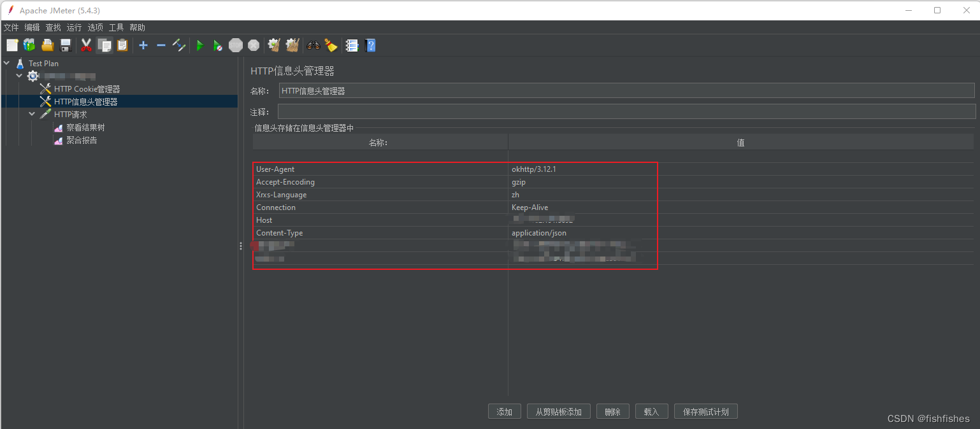Click the 载入 button
980x429 pixels.
coord(651,412)
